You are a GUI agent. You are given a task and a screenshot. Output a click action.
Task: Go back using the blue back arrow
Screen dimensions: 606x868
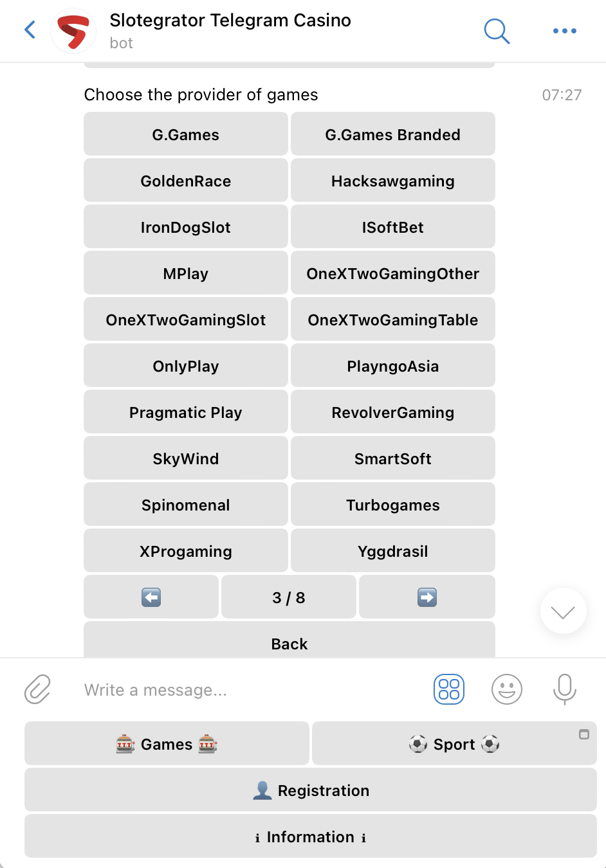pyautogui.click(x=30, y=30)
